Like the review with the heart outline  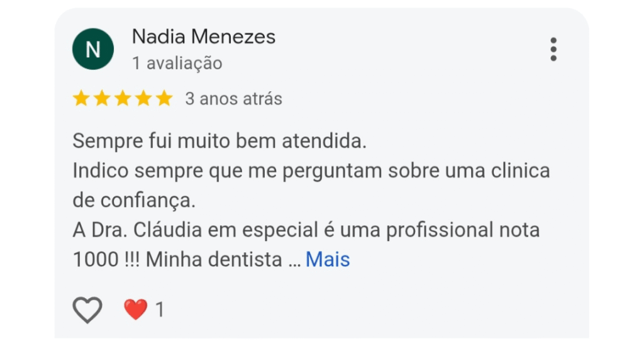[x=87, y=310]
